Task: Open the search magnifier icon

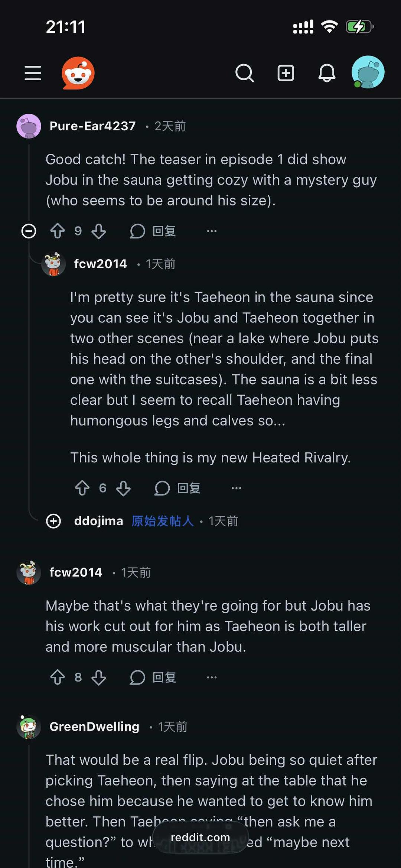Action: [245, 73]
